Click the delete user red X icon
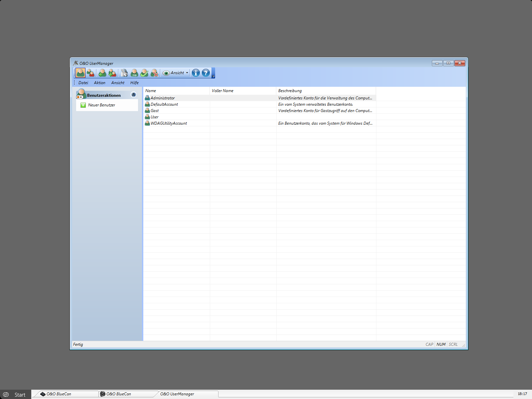This screenshot has height=399, width=532. pyautogui.click(x=154, y=73)
